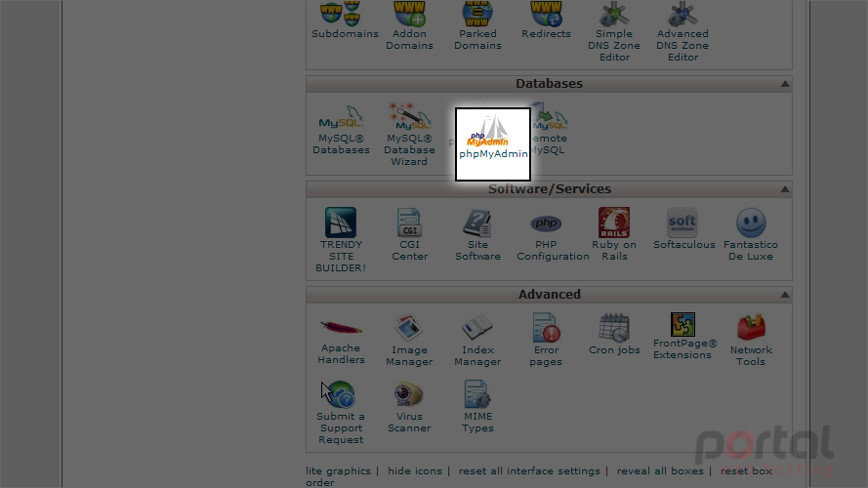This screenshot has width=868, height=488.
Task: Open Submit a Support Request
Action: point(341,413)
